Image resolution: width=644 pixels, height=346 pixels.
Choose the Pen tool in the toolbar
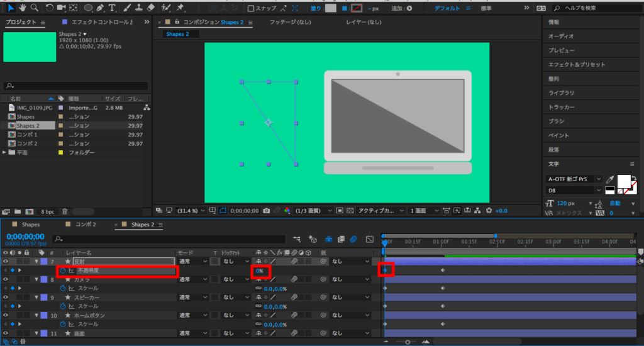point(99,8)
